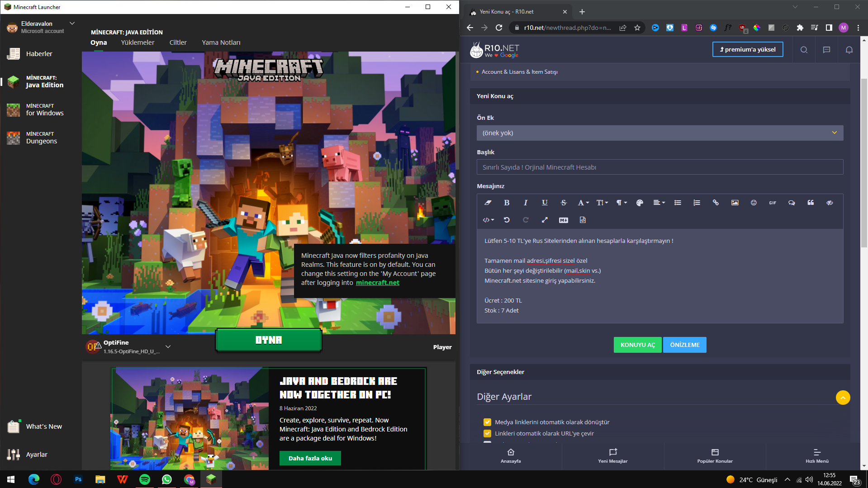Click 'Daha fazla oku' button
868x488 pixels.
pos(310,458)
